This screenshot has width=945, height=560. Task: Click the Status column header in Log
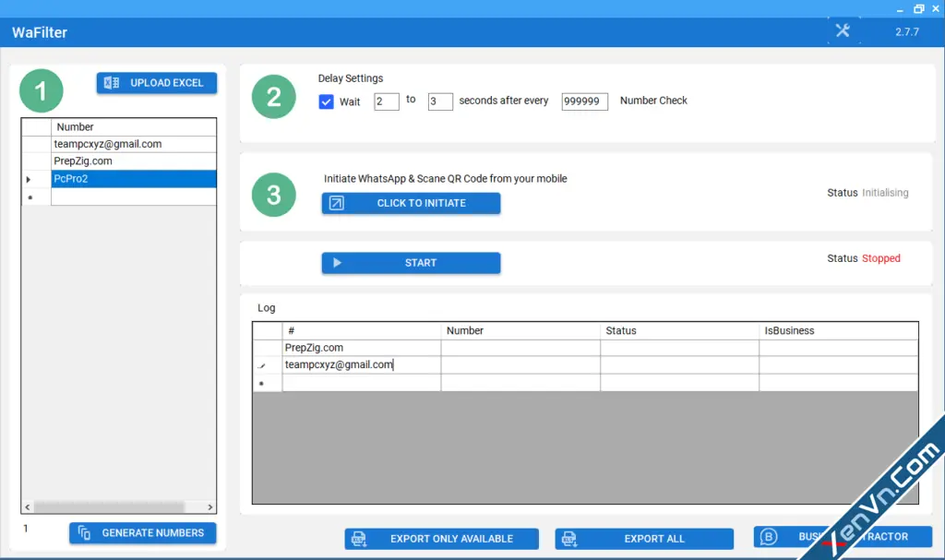coord(680,331)
